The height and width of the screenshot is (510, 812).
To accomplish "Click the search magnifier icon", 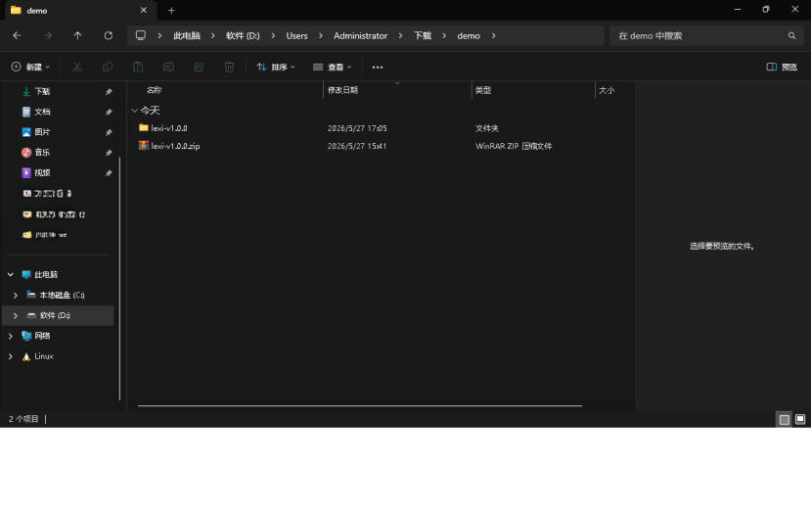I will [791, 36].
